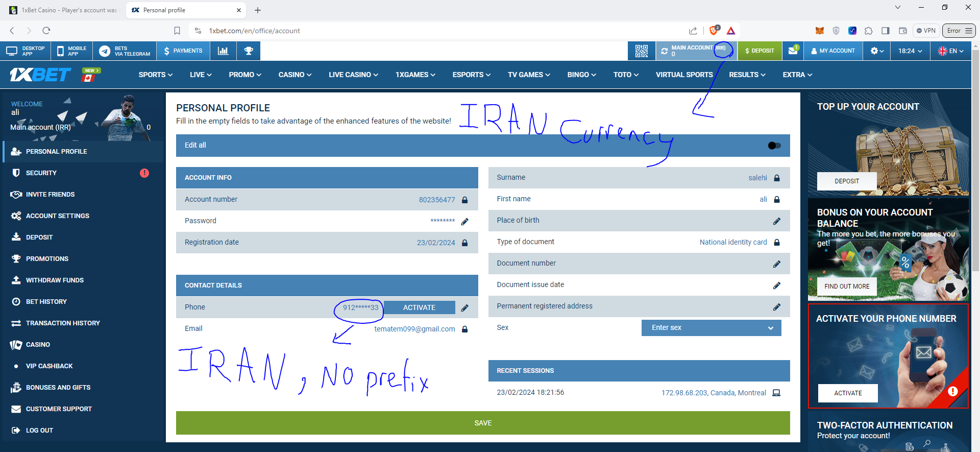The height and width of the screenshot is (452, 980).
Task: Click Activate in phone number banner
Action: point(848,393)
